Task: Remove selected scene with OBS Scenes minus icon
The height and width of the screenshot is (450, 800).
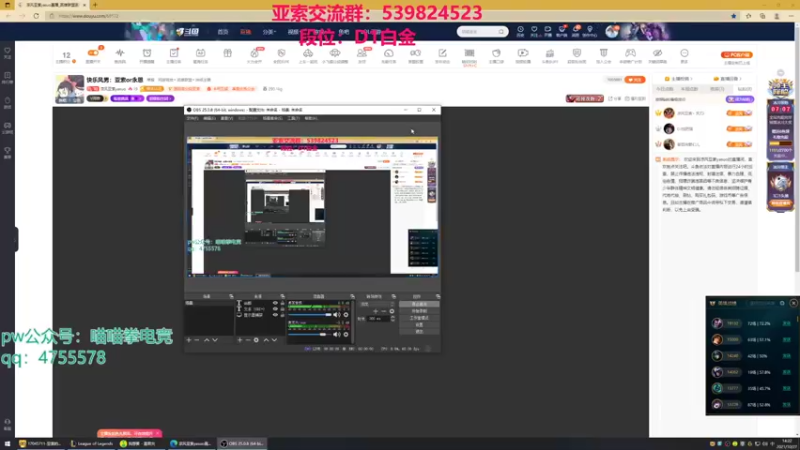Action: pyautogui.click(x=196, y=340)
